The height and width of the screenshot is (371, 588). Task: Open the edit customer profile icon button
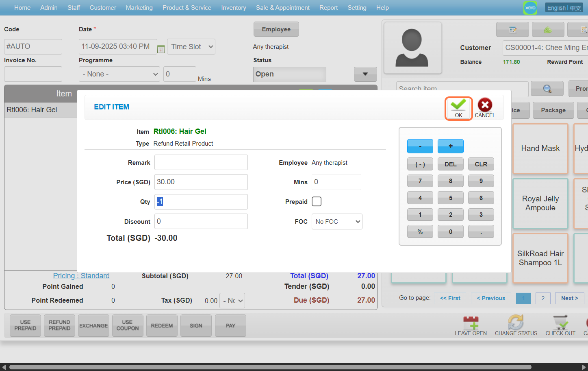coord(512,30)
